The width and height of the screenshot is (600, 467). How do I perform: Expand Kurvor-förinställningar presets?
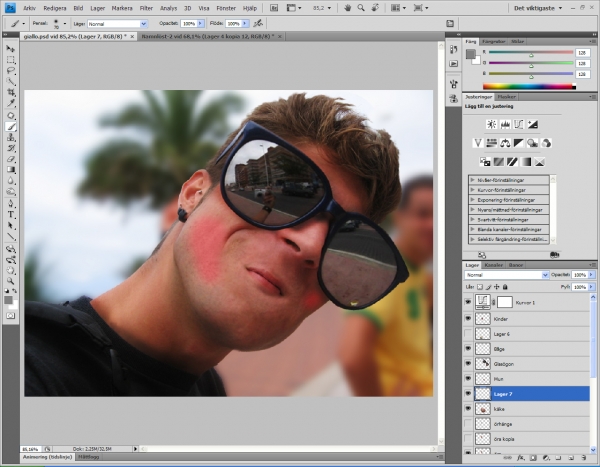[473, 190]
